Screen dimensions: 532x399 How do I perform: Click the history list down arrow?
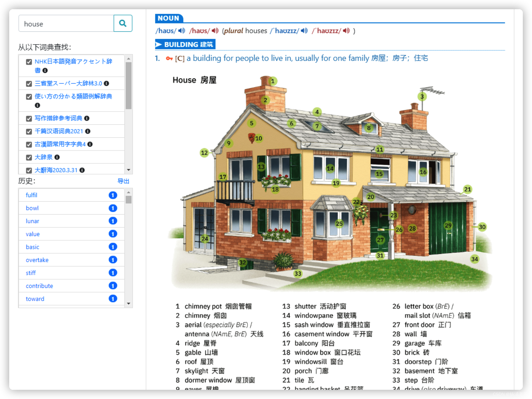(x=129, y=303)
